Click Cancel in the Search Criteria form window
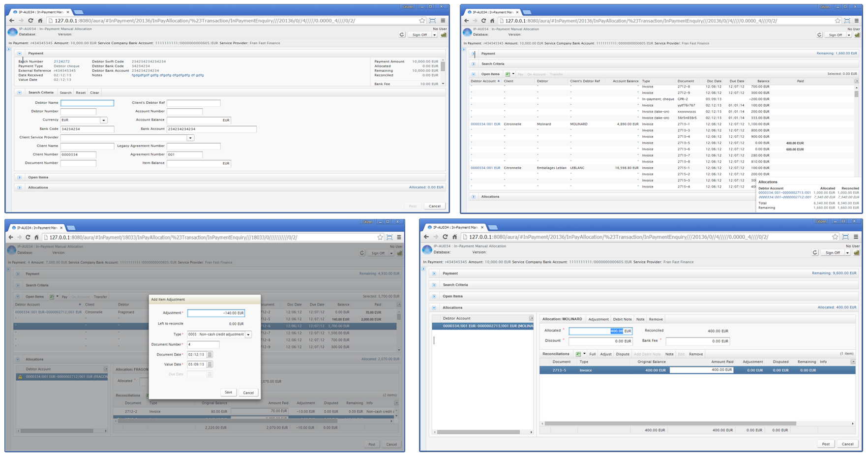 click(434, 206)
